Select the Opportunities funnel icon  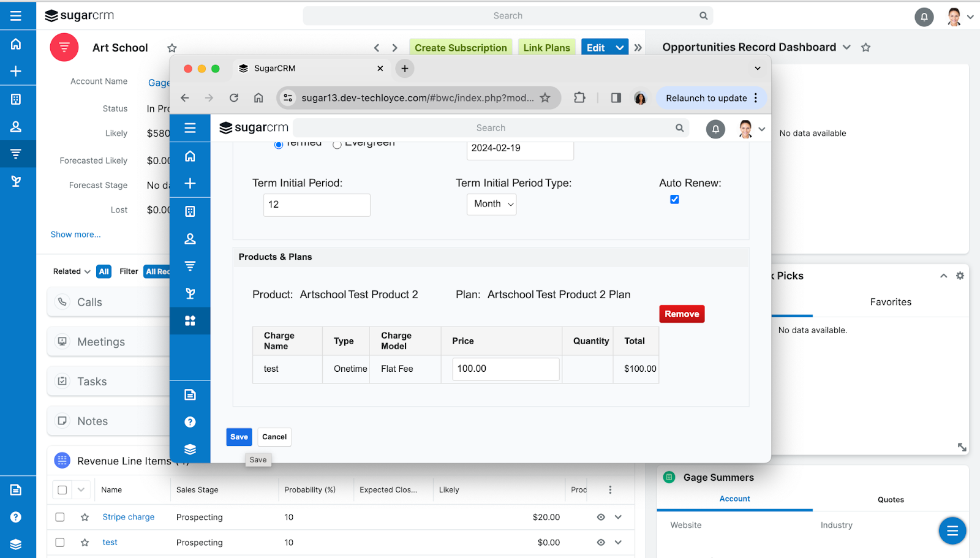[18, 153]
